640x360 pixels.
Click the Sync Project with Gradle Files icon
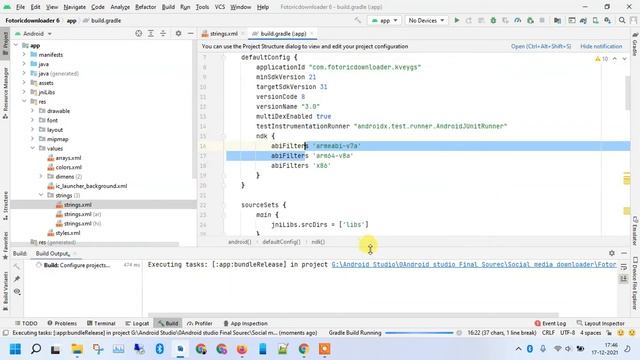[583, 20]
